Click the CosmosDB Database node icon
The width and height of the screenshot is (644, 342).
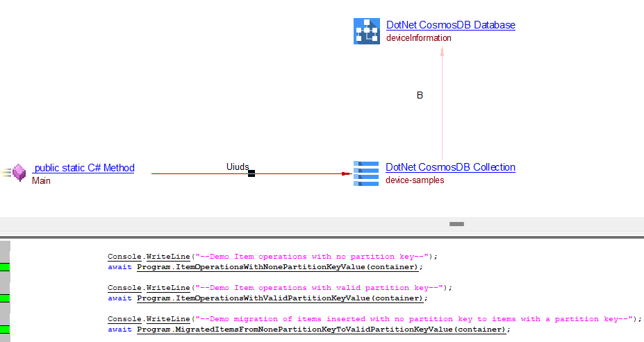(x=366, y=31)
